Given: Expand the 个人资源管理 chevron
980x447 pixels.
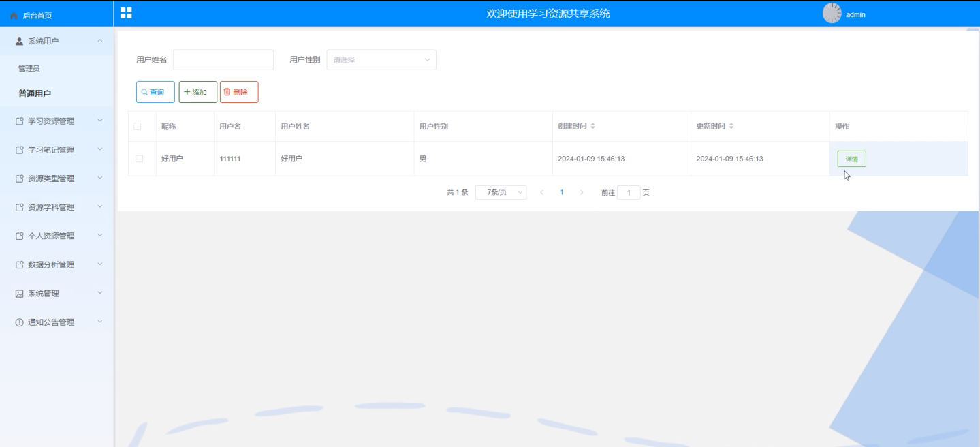Looking at the screenshot, I should 100,235.
